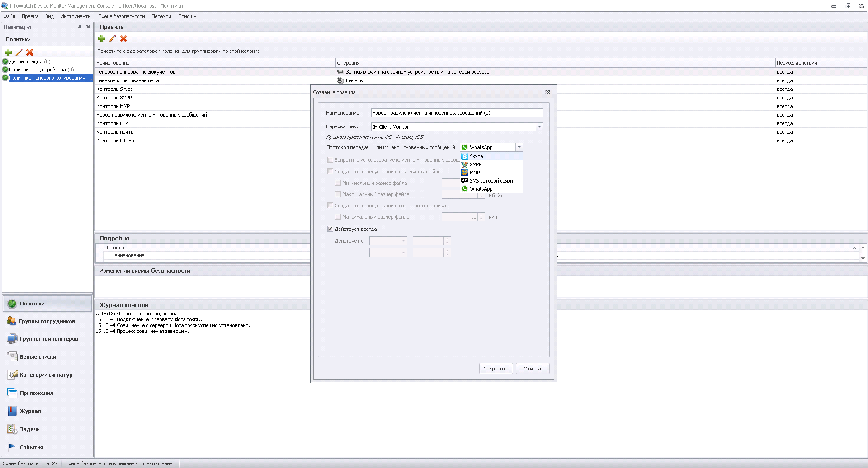Toggle Создавать теневую копию исходящих файлов
The height and width of the screenshot is (468, 868).
point(330,172)
